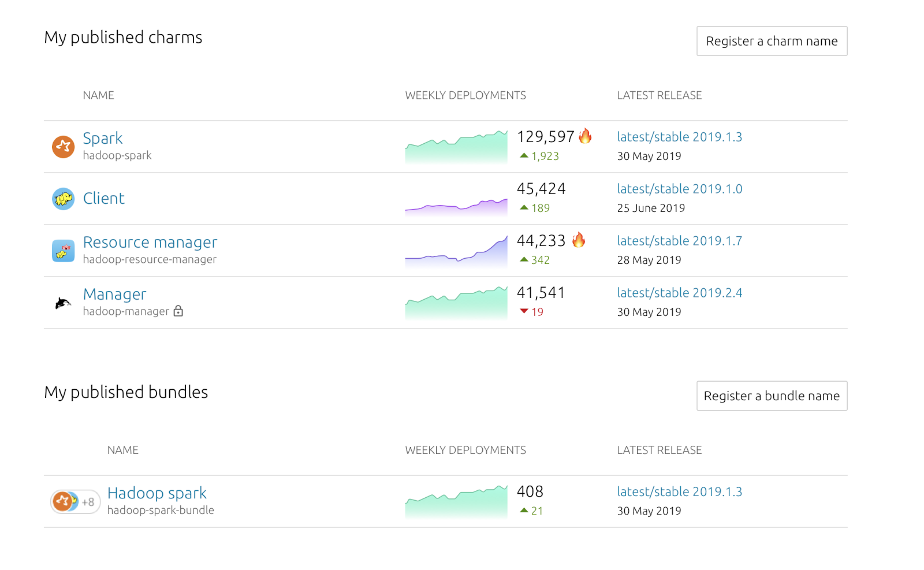Viewport: 924px width, 570px height.
Task: Click Register a charm name button
Action: [772, 41]
